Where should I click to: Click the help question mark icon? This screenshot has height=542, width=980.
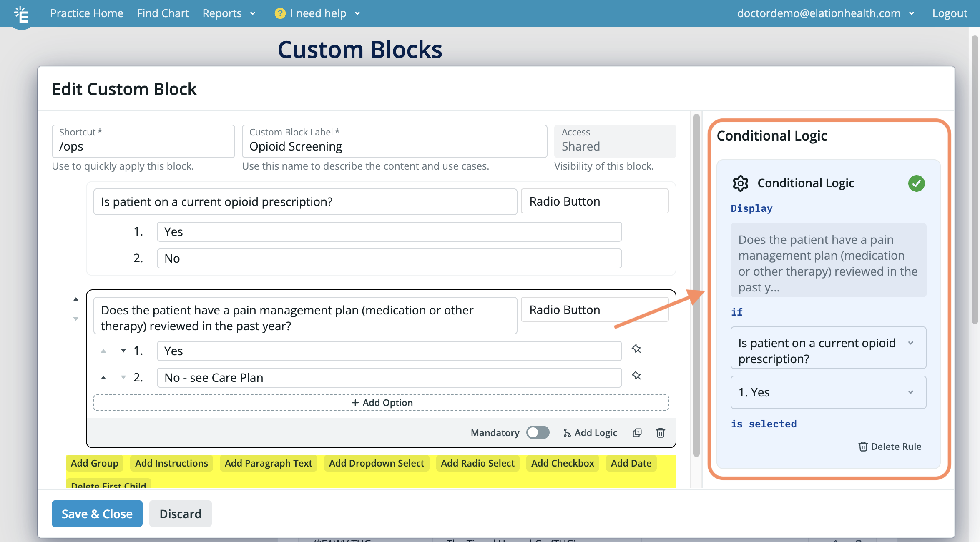[x=279, y=13]
